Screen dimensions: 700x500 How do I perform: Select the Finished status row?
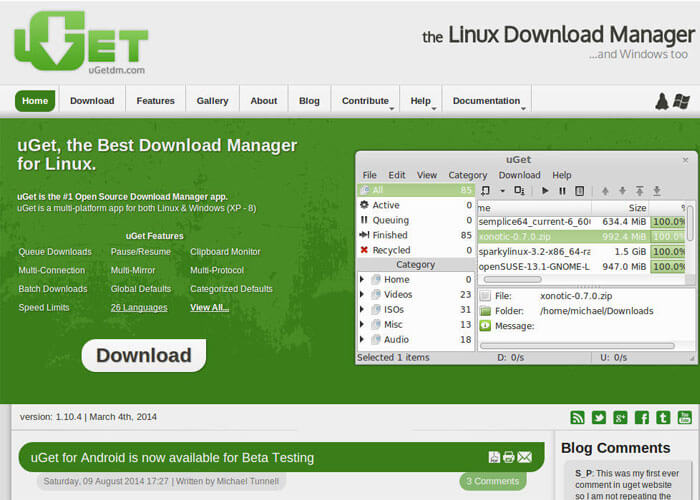416,235
